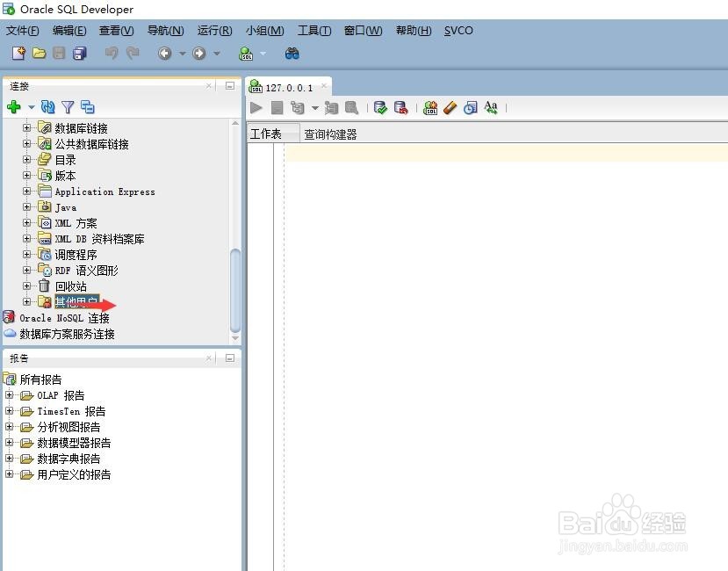This screenshot has width=728, height=571.
Task: Expand the 目录 tree node
Action: 27,159
